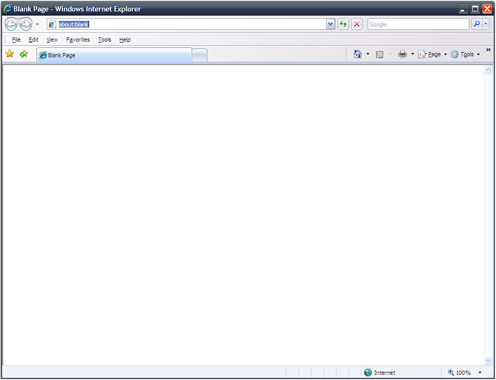The height and width of the screenshot is (380, 496).
Task: Open the zoom level dropdown arrow
Action: tap(480, 372)
